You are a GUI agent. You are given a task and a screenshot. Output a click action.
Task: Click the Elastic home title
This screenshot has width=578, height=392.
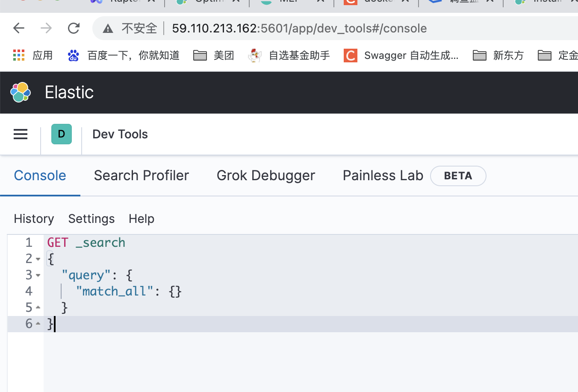click(x=69, y=92)
